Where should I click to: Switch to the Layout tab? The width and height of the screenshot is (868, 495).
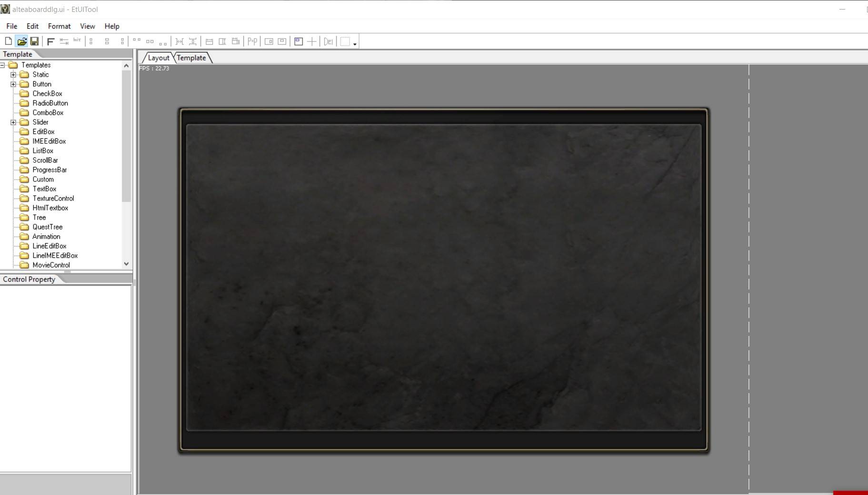[158, 58]
